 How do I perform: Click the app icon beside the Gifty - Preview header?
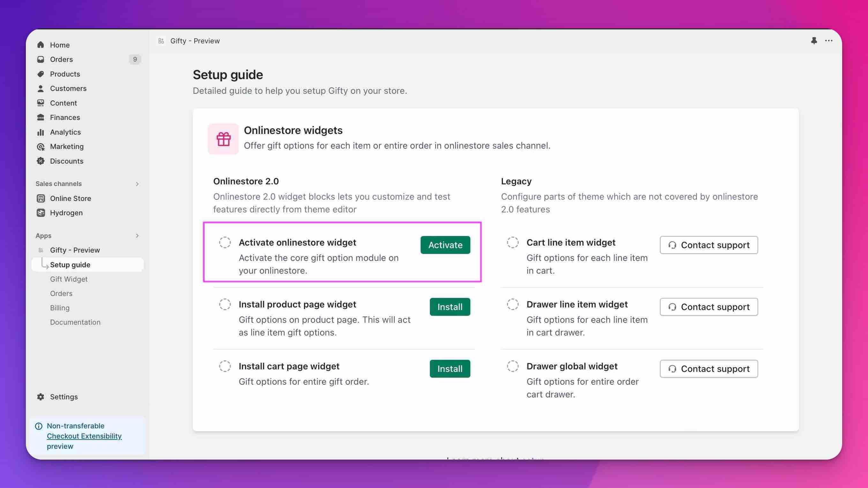[161, 41]
